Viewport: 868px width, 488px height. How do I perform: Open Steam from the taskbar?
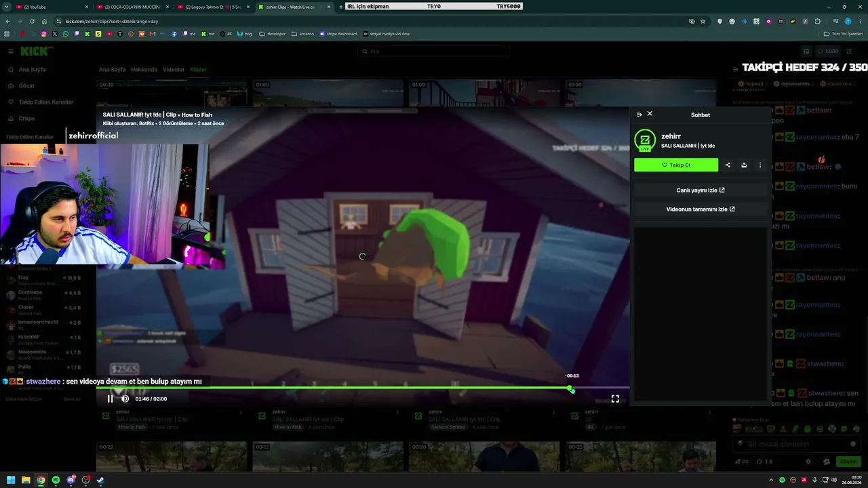[x=100, y=481]
